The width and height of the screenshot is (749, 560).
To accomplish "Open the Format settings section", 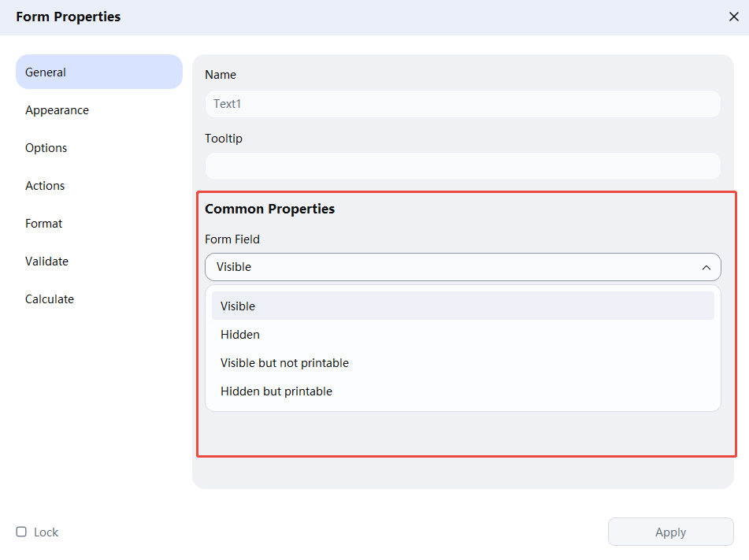I will pos(43,223).
